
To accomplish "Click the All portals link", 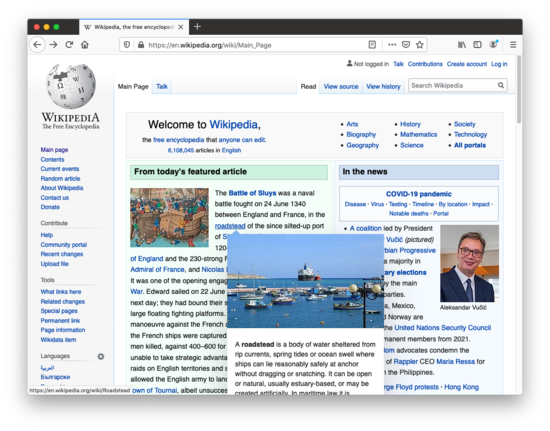I will 470,145.
